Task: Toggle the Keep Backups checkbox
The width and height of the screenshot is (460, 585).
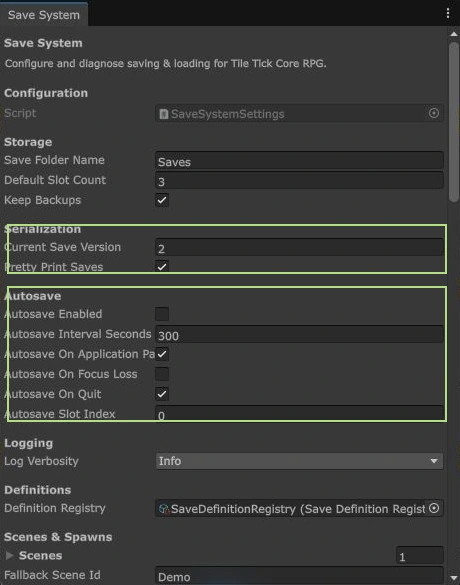Action: (x=162, y=200)
